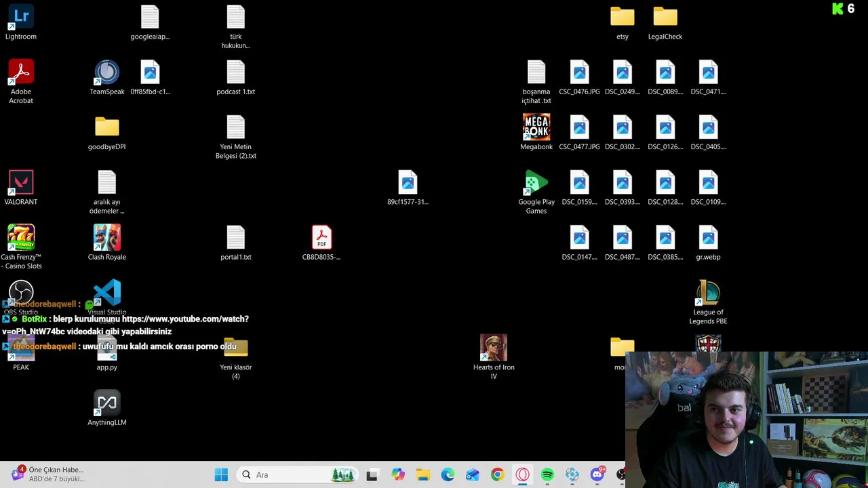Select the VALORANT desktop icon
The width and height of the screenshot is (868, 488).
(21, 188)
